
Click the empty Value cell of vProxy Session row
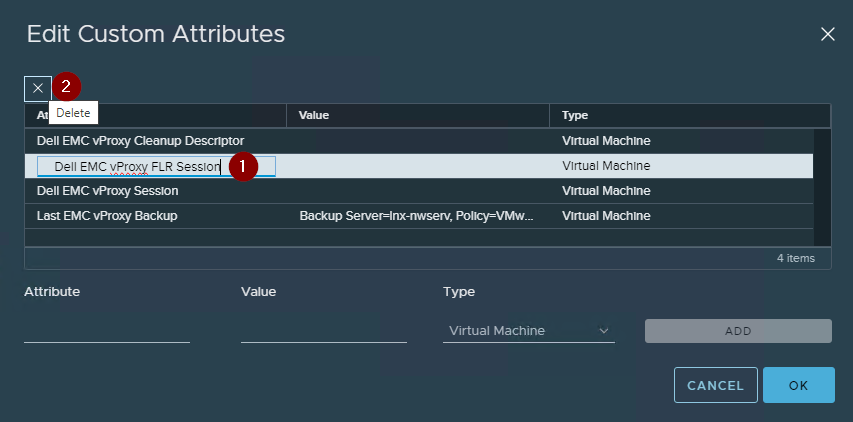click(416, 191)
